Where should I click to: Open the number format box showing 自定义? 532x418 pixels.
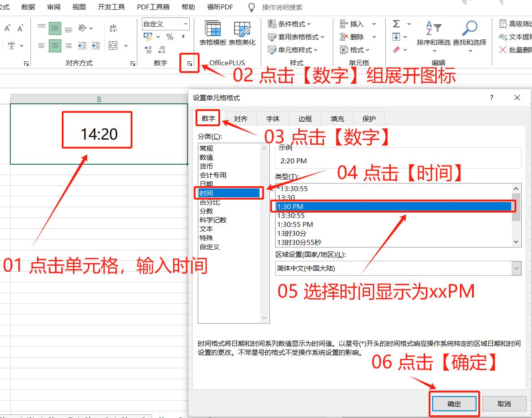pyautogui.click(x=166, y=24)
